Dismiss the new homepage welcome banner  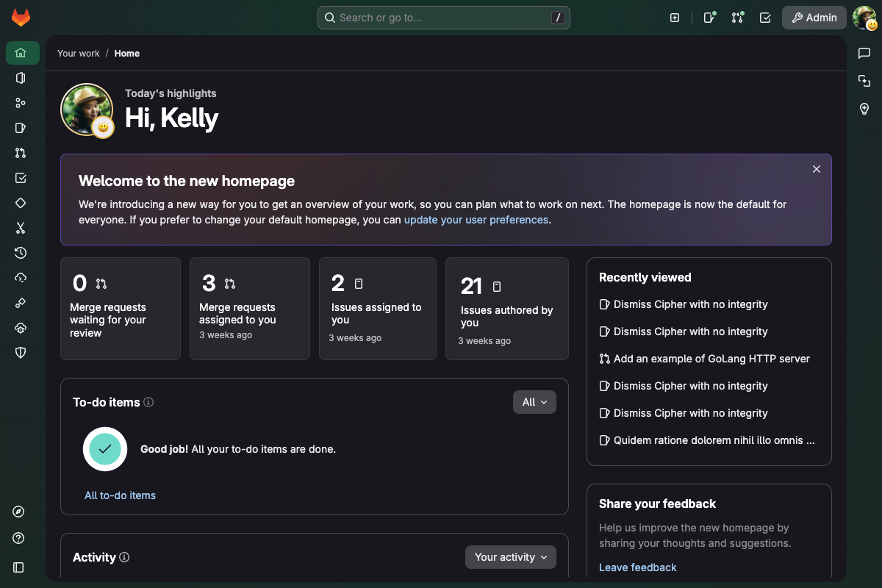tap(816, 169)
